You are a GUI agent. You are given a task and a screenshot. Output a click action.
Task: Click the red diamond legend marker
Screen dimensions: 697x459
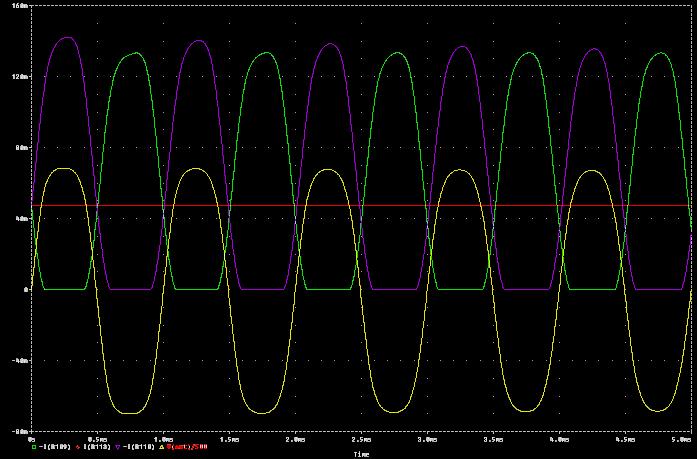pos(78,447)
